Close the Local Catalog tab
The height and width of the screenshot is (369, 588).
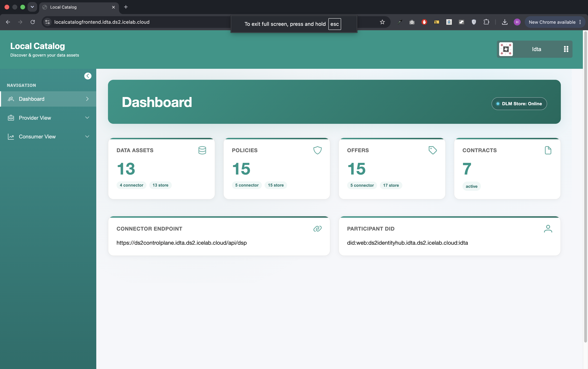pos(113,7)
